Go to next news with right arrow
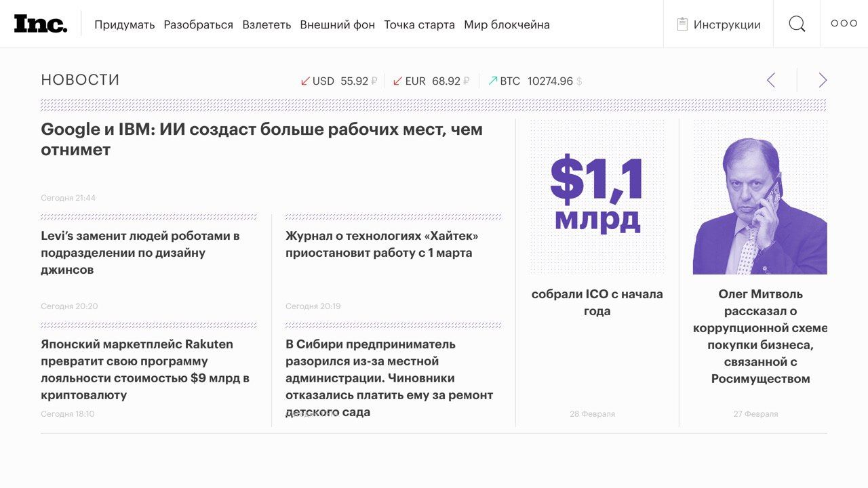868x488 pixels. point(823,80)
